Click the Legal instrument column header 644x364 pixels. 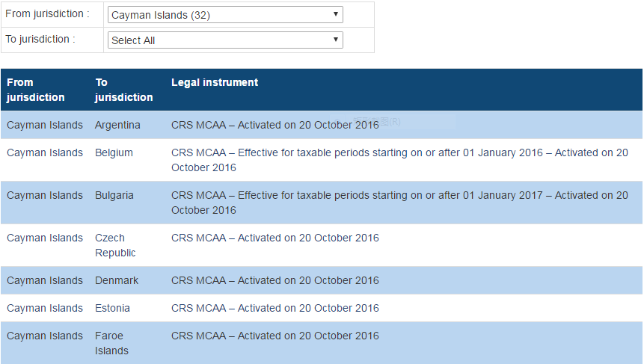[215, 82]
